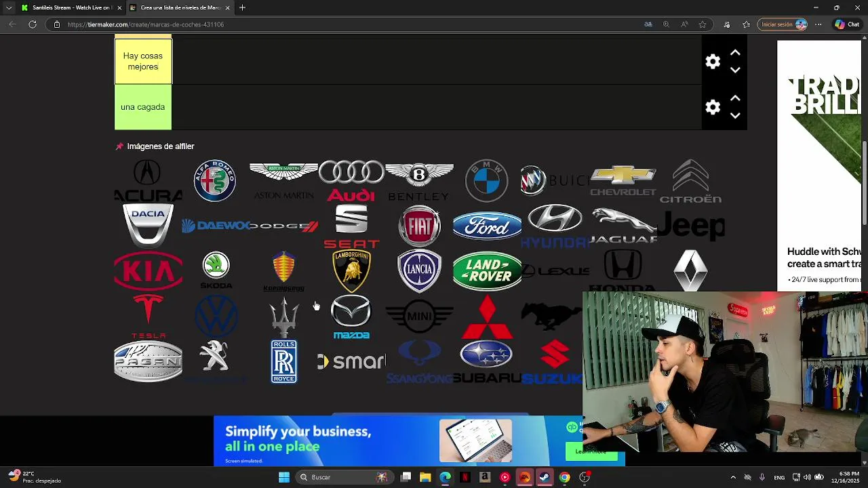Pick the Tesla logo
Viewport: 868px width, 488px height.
click(x=148, y=316)
